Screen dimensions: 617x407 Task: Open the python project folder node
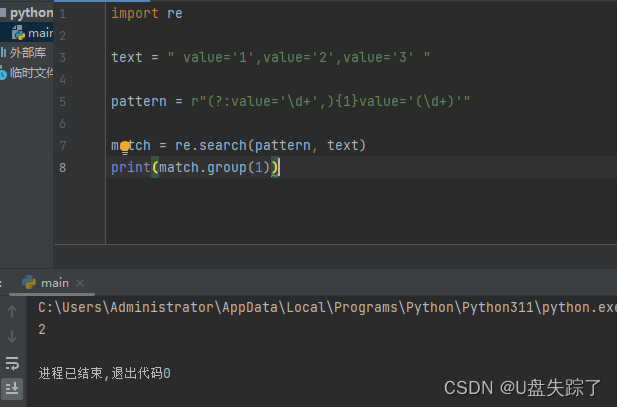click(x=27, y=13)
